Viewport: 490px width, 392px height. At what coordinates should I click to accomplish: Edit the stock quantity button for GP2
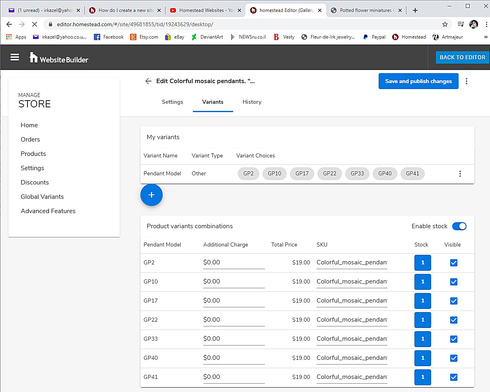(x=422, y=263)
